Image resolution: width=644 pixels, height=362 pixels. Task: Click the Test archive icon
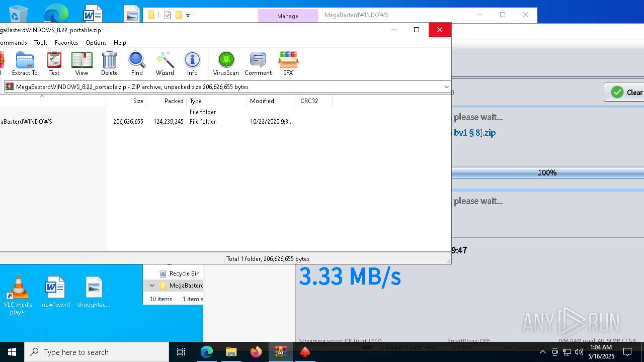tap(54, 63)
